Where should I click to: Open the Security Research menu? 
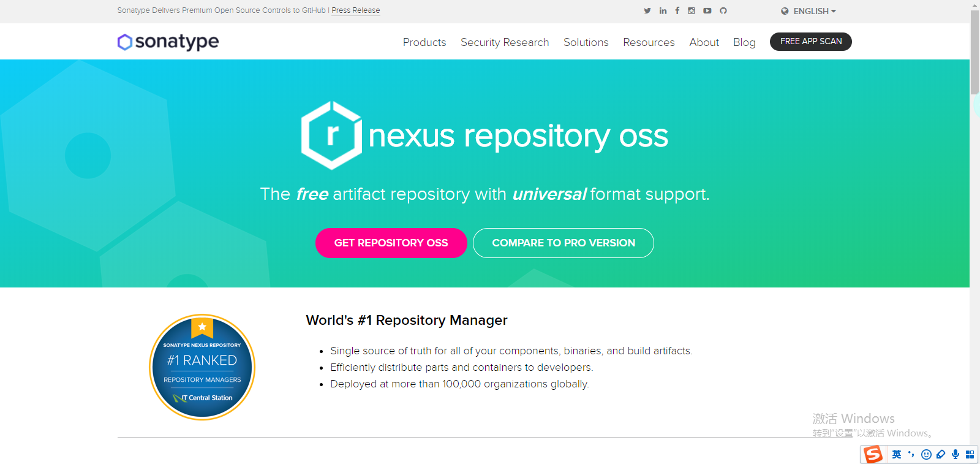[505, 42]
